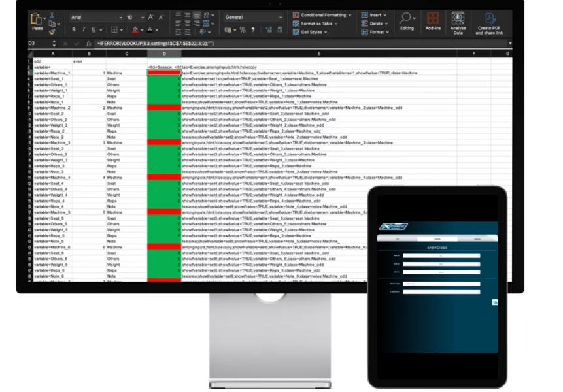This screenshot has width=563, height=392.
Task: Expand the formula bar arrow
Action: pyautogui.click(x=510, y=43)
